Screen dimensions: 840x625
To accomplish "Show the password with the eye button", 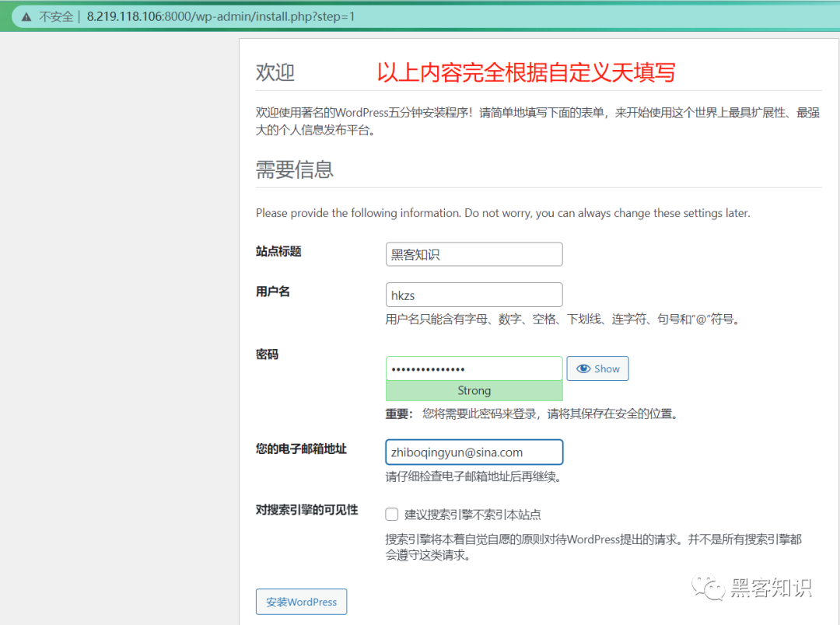I will pyautogui.click(x=598, y=368).
